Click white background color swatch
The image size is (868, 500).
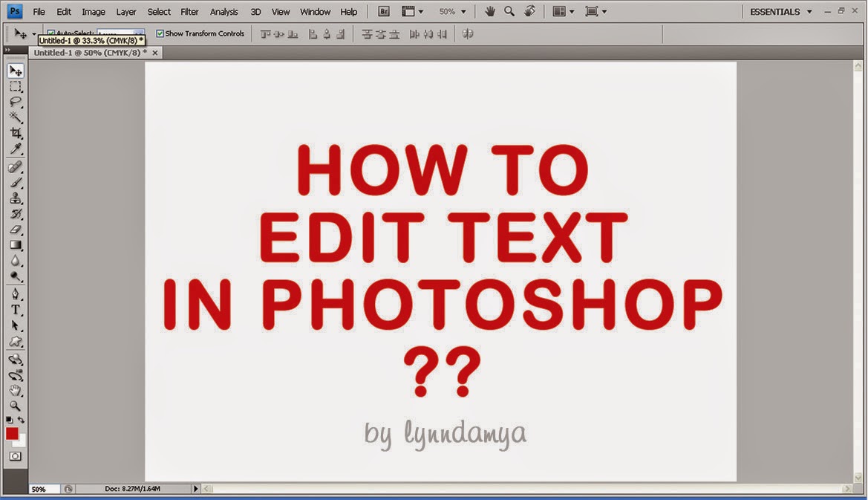21,442
